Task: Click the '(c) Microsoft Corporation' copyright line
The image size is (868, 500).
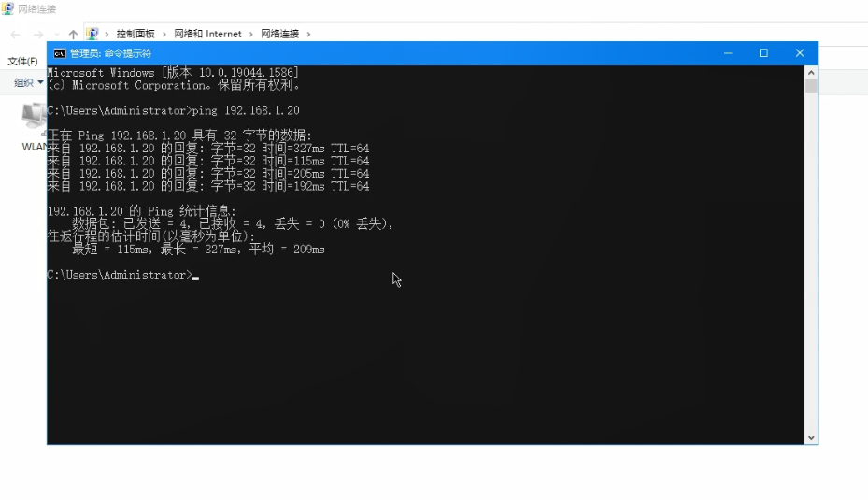Action: (175, 85)
